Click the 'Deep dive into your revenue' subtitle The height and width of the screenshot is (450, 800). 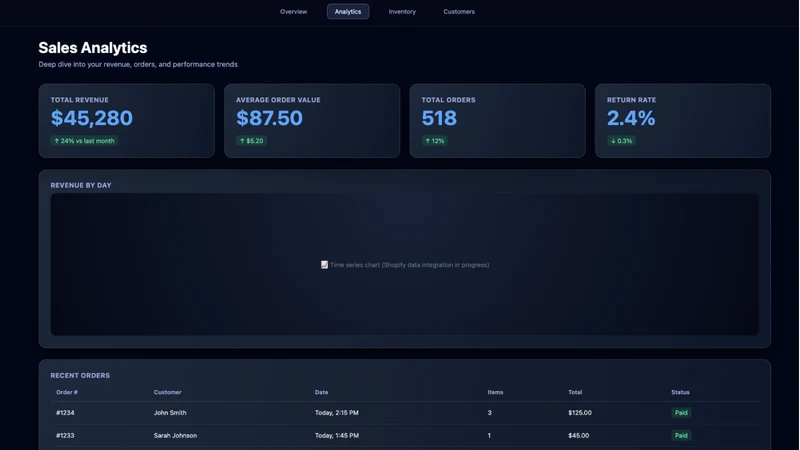click(138, 64)
